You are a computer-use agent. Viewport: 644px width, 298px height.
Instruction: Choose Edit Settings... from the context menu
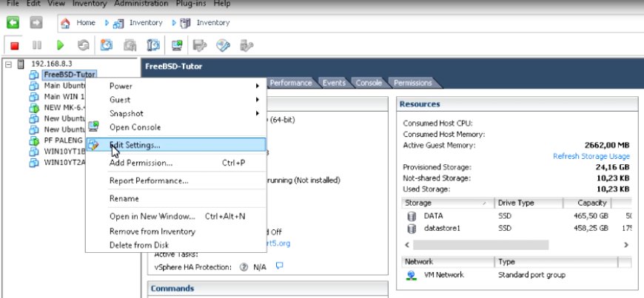175,144
